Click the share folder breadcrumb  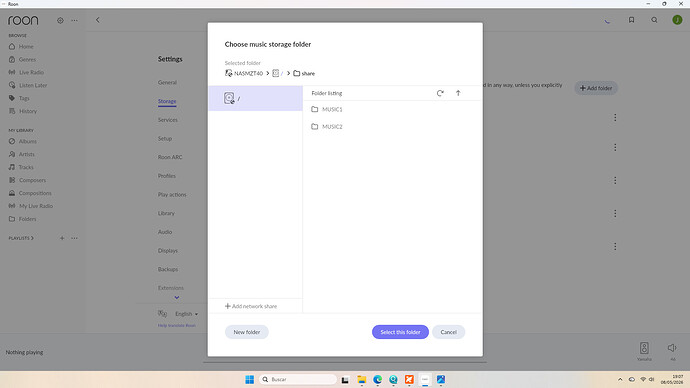304,73
